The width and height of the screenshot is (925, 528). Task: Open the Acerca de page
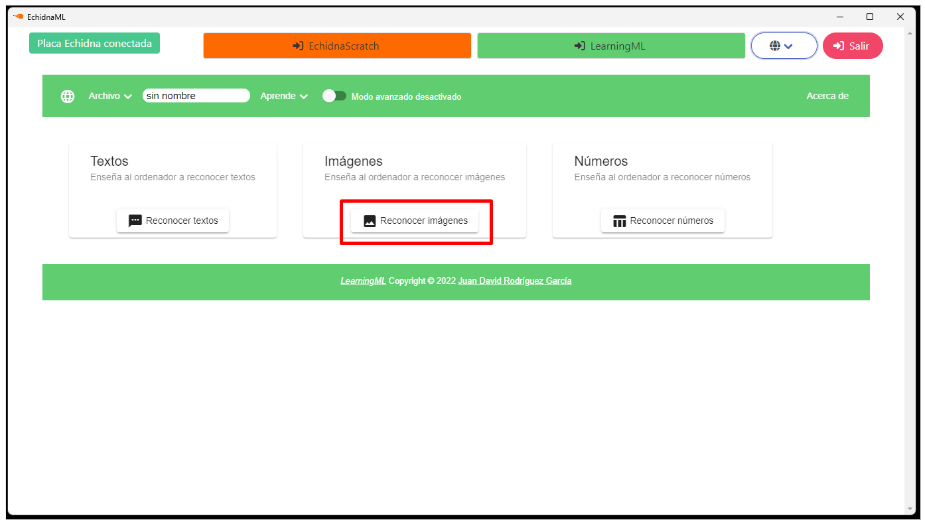pos(827,96)
